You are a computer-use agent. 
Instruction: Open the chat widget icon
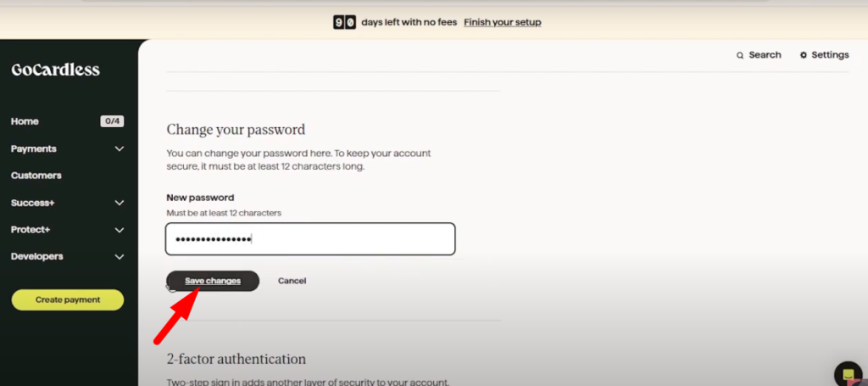point(848,372)
